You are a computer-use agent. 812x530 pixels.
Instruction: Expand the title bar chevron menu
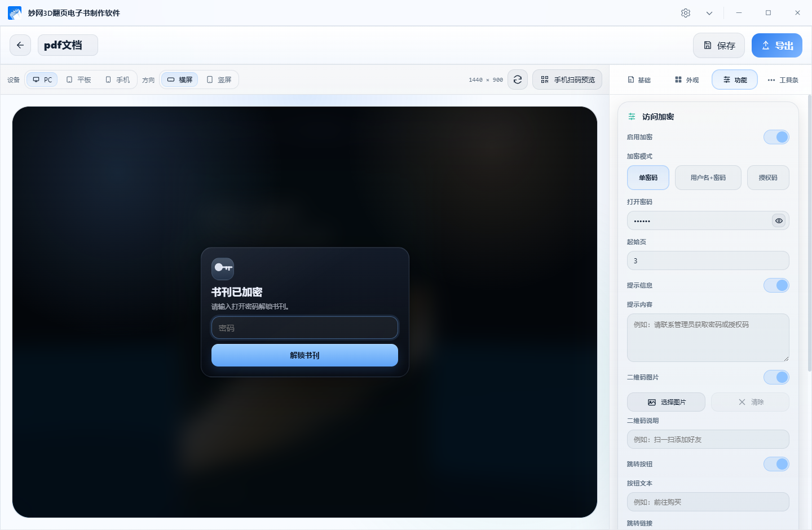click(x=709, y=13)
